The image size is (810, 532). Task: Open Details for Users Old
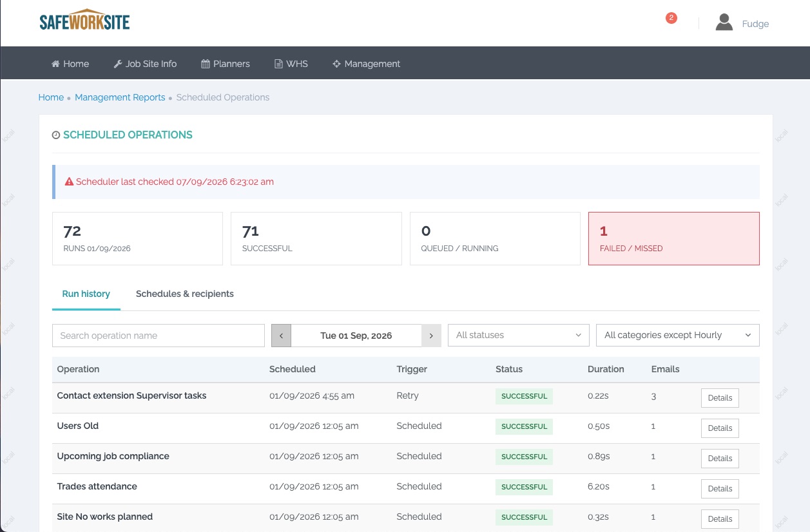pos(720,428)
